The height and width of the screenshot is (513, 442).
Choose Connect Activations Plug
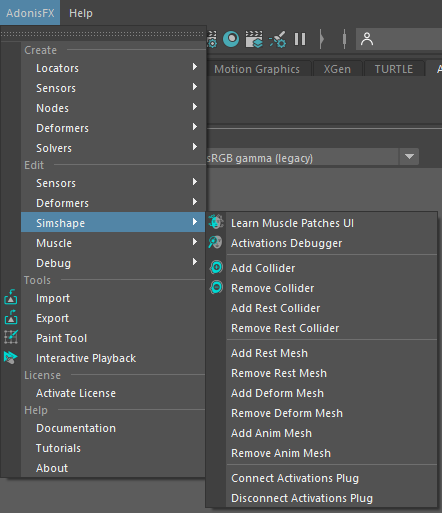click(331, 478)
